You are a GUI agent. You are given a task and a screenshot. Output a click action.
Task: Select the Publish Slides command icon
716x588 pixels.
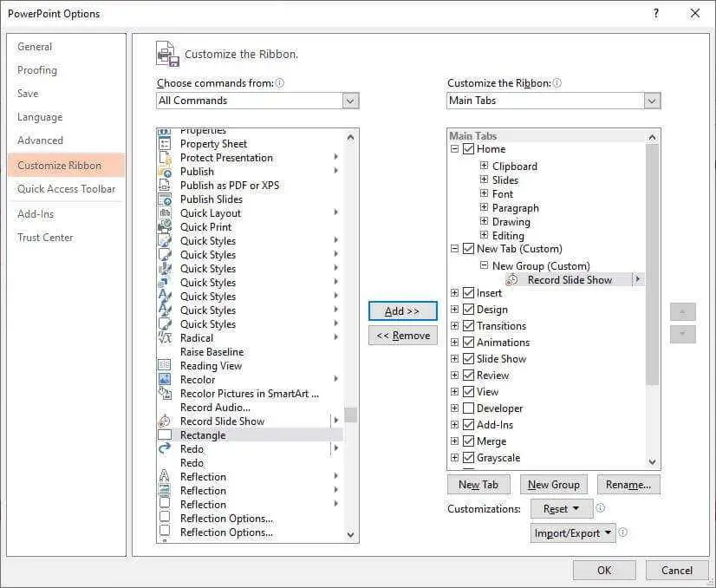[x=165, y=199]
